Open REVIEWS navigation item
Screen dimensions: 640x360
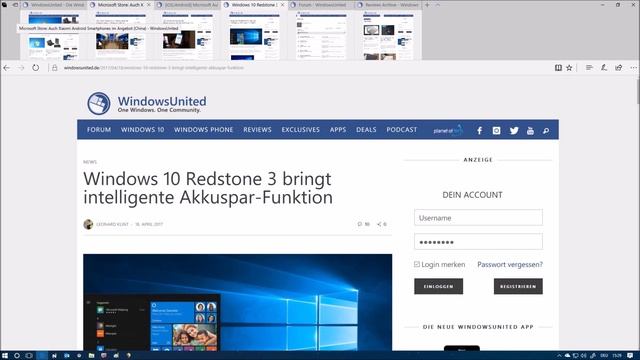pyautogui.click(x=257, y=130)
